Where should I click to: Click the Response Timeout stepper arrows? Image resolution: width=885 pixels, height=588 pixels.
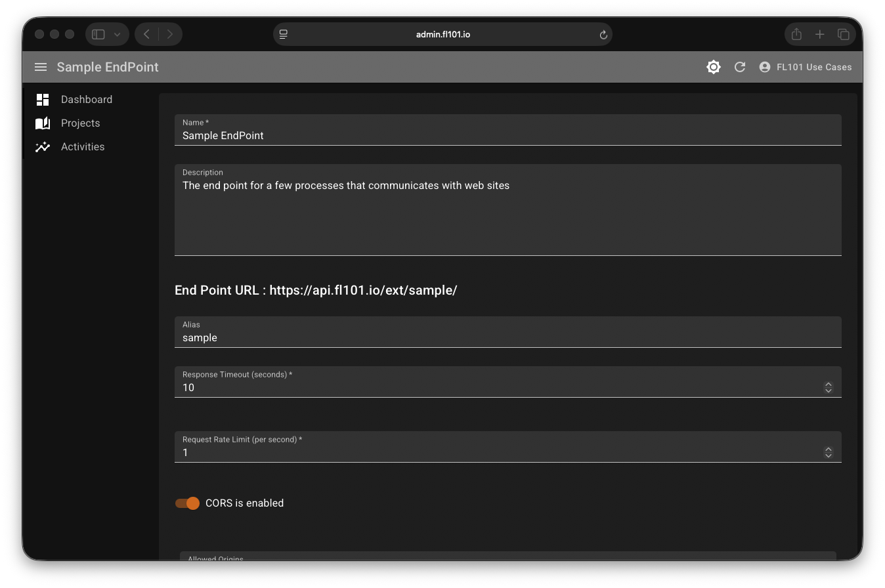tap(828, 388)
